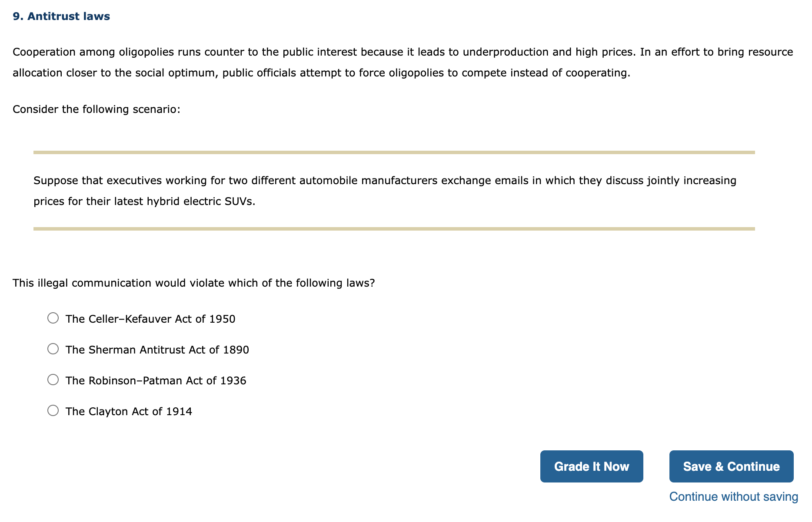
Task: Click the "The Robinson–Patman Act of 1936" label text
Action: (x=156, y=380)
